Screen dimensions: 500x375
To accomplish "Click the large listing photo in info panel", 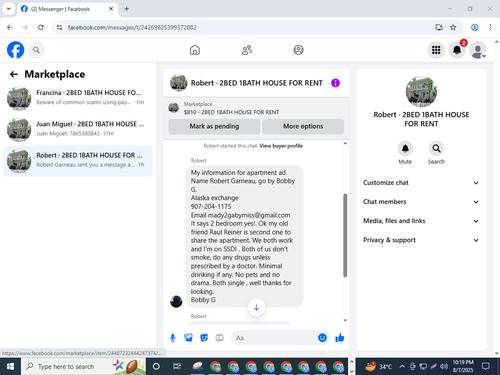I will pyautogui.click(x=421, y=92).
